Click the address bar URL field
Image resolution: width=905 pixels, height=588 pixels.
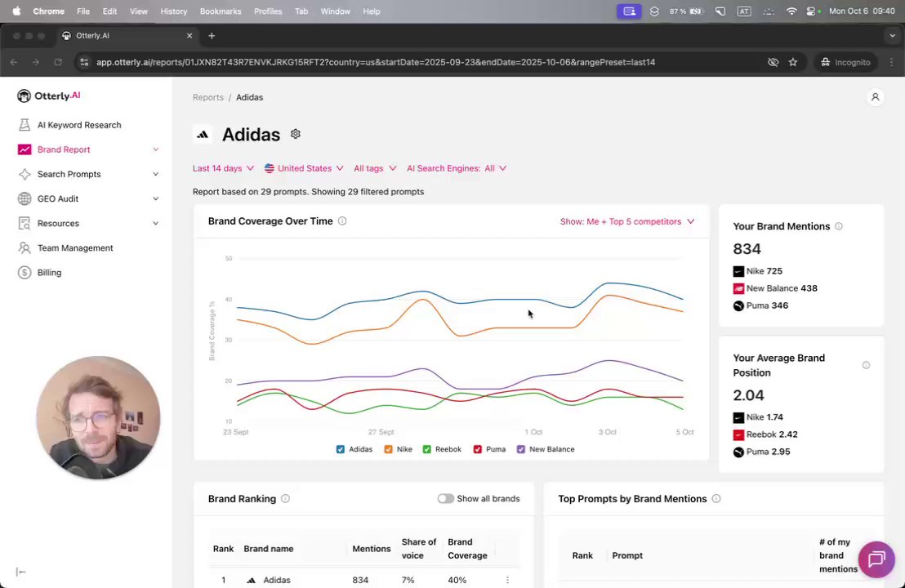click(x=376, y=62)
